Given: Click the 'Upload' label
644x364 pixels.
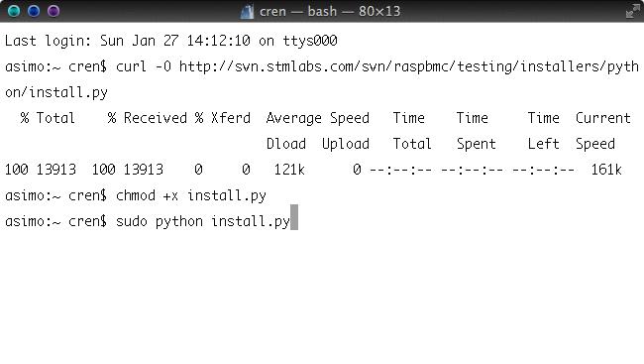Looking at the screenshot, I should [x=346, y=144].
